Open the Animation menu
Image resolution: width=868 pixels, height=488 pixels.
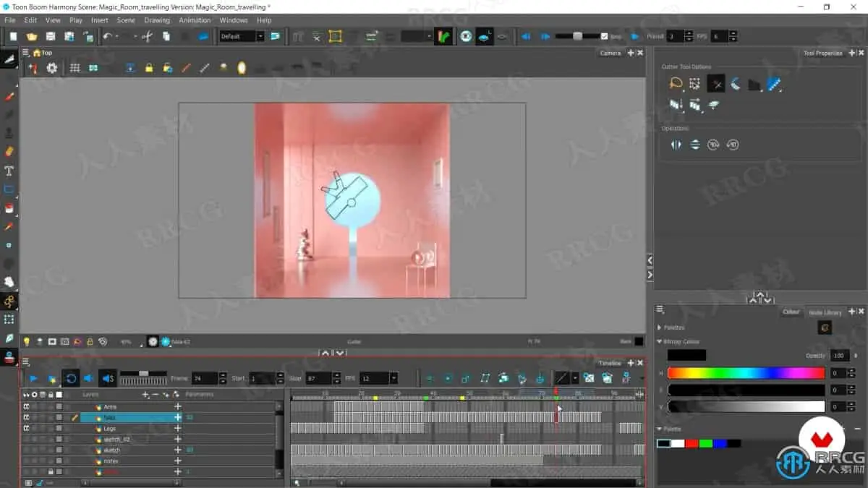tap(195, 20)
